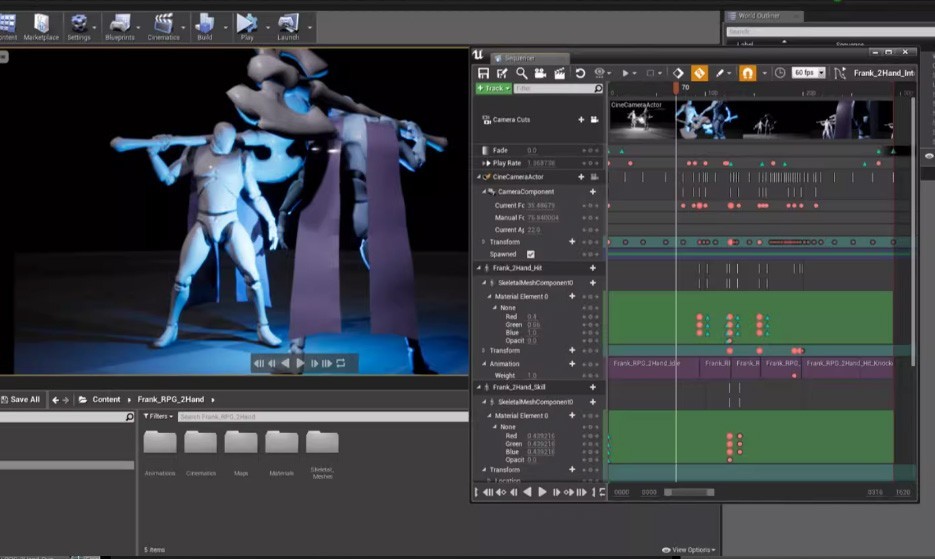Click the Build toolbar icon
Image resolution: width=935 pixels, height=559 pixels.
coord(204,27)
